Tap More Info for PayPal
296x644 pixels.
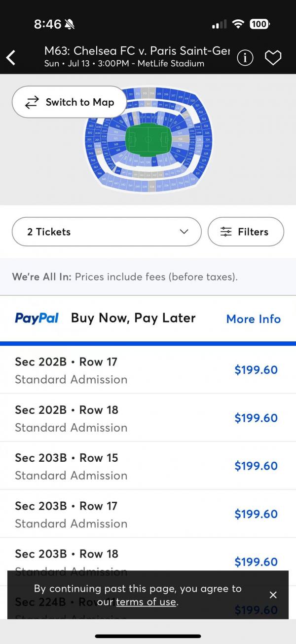click(x=253, y=319)
